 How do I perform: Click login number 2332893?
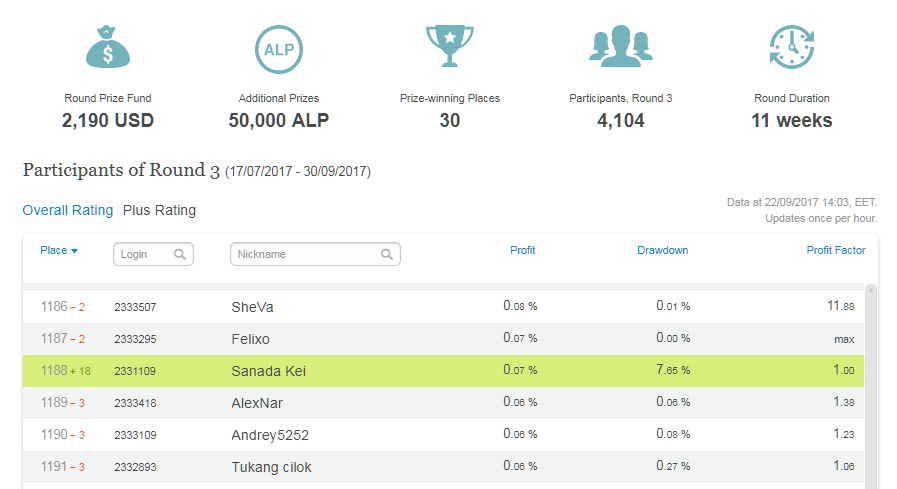point(135,467)
